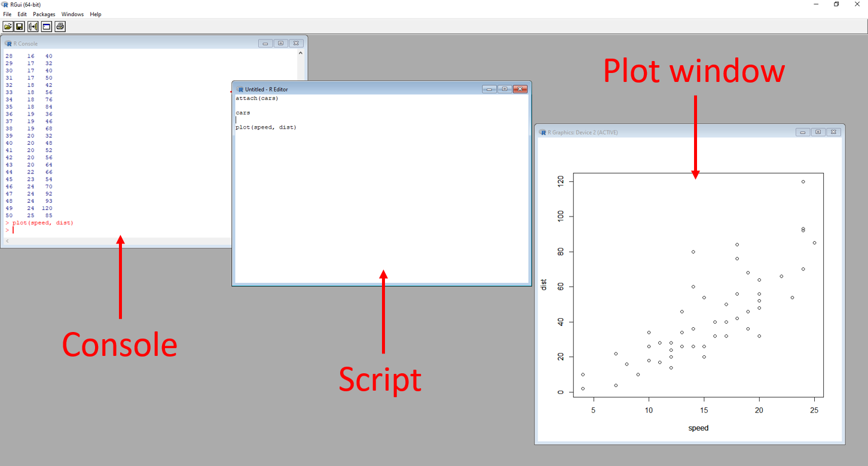Screen dimensions: 868x466
Task: Click the '25' x-axis tick label
Action: (814, 410)
